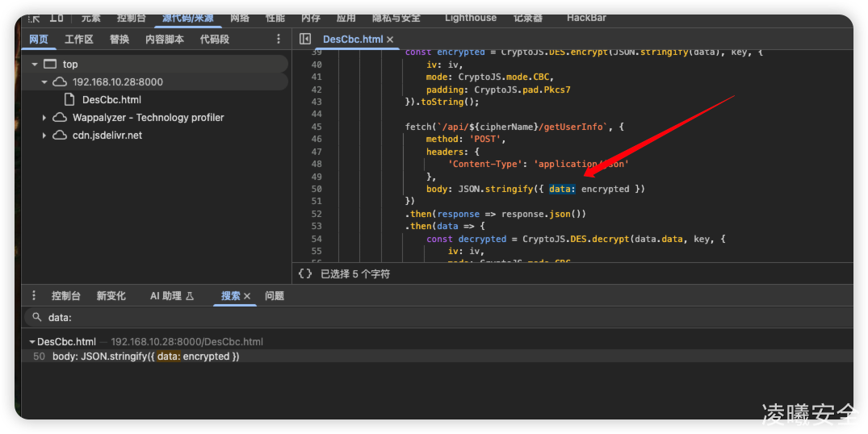This screenshot has width=868, height=434.
Task: Collapse the DesCbc.html search result group
Action: [32, 342]
